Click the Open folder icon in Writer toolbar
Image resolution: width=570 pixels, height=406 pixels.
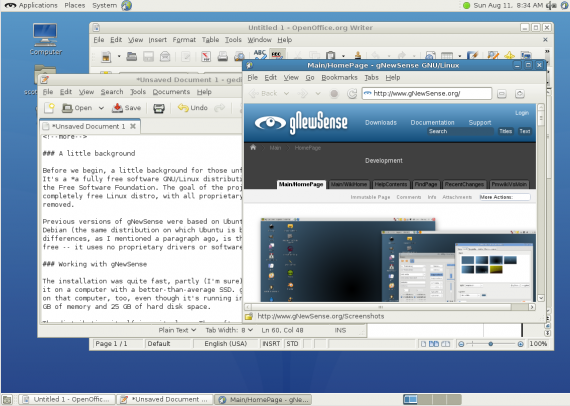(x=132, y=56)
